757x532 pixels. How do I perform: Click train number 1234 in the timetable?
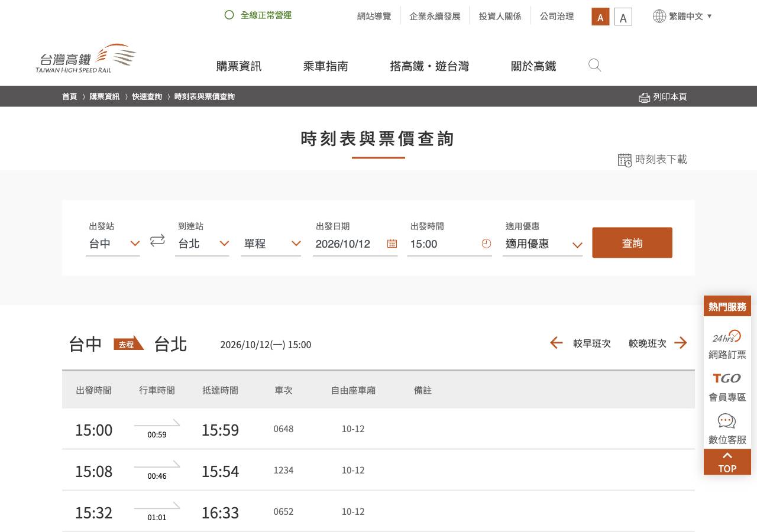coord(283,471)
